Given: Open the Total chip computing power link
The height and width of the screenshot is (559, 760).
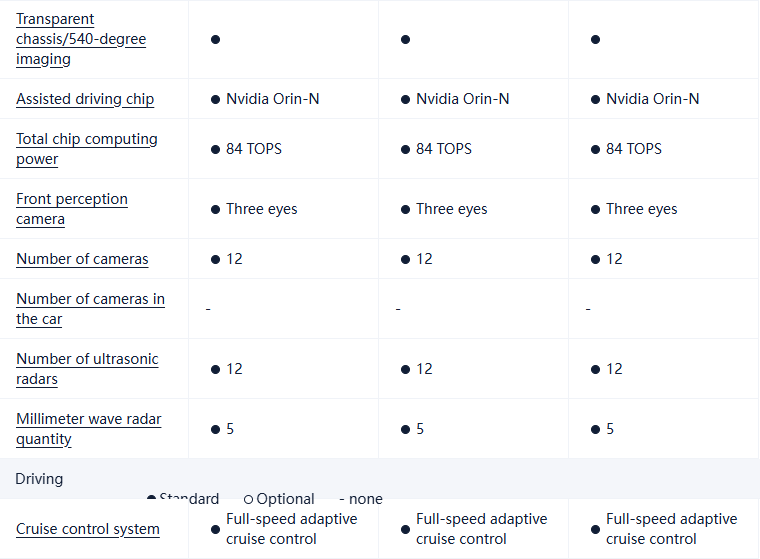Looking at the screenshot, I should [x=87, y=149].
